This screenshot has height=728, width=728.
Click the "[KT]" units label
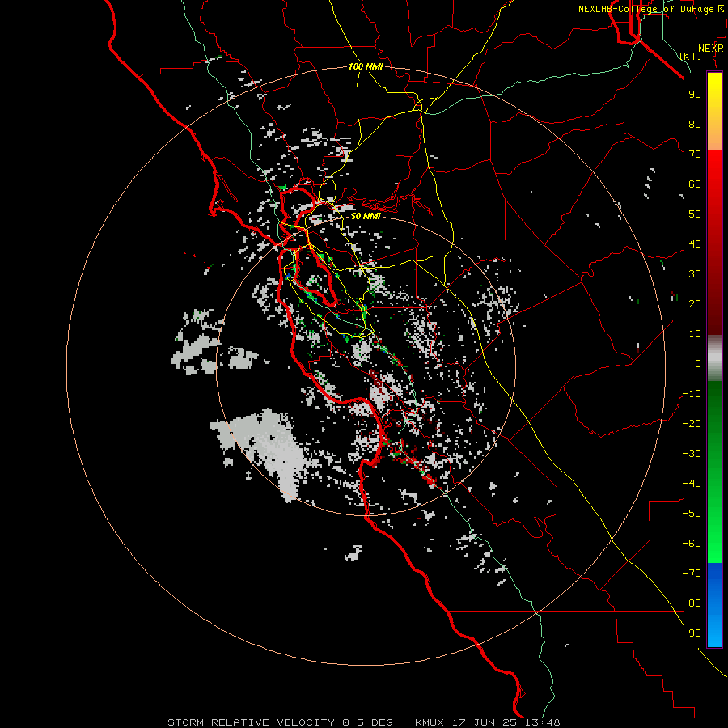690,56
